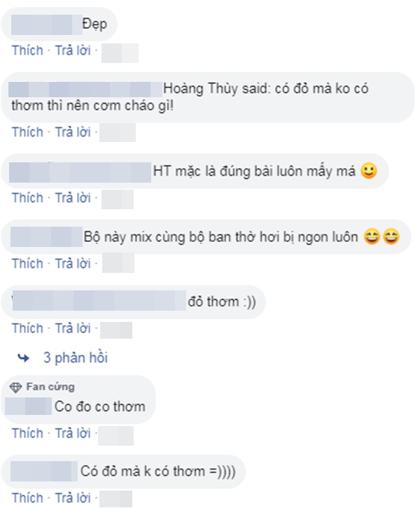Click the reply arrow icon beside '3 phản hồi'
420x508 pixels.
24,358
